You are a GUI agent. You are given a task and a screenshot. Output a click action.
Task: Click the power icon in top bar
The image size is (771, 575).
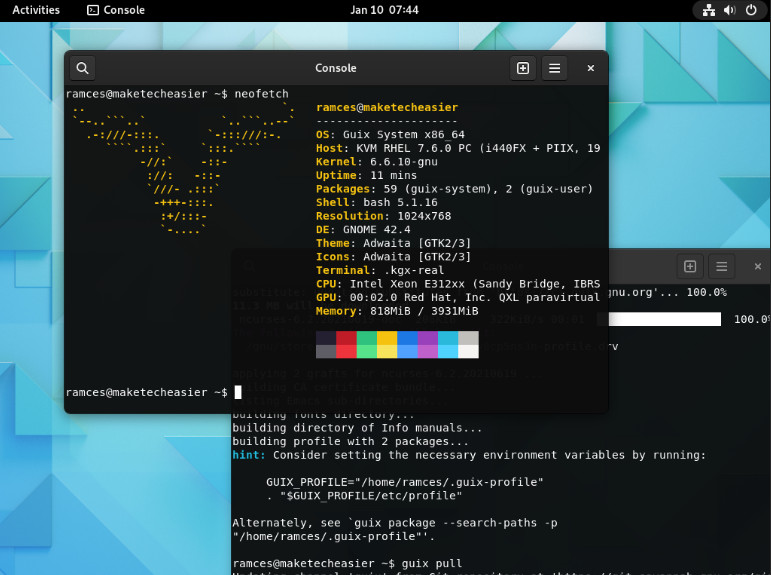(751, 10)
